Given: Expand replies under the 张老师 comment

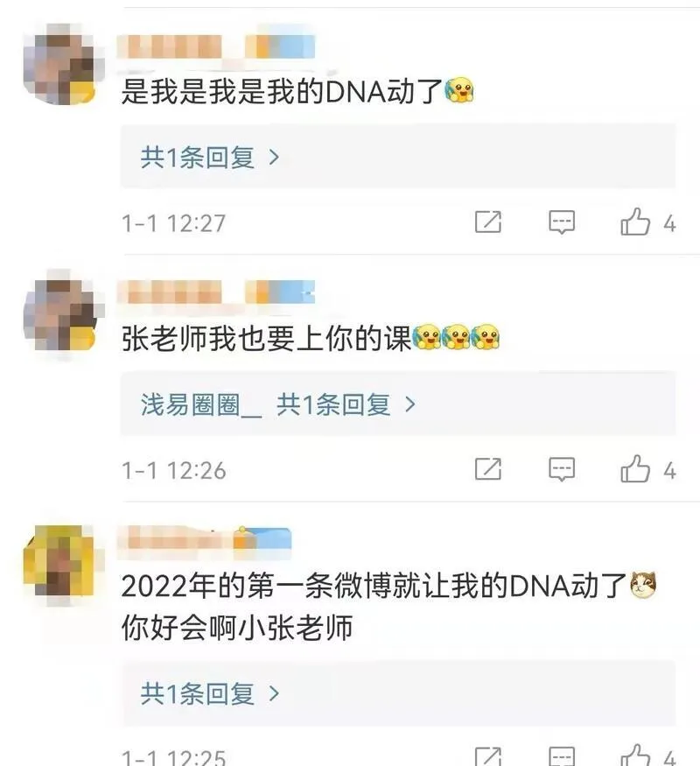Looking at the screenshot, I should [346, 404].
